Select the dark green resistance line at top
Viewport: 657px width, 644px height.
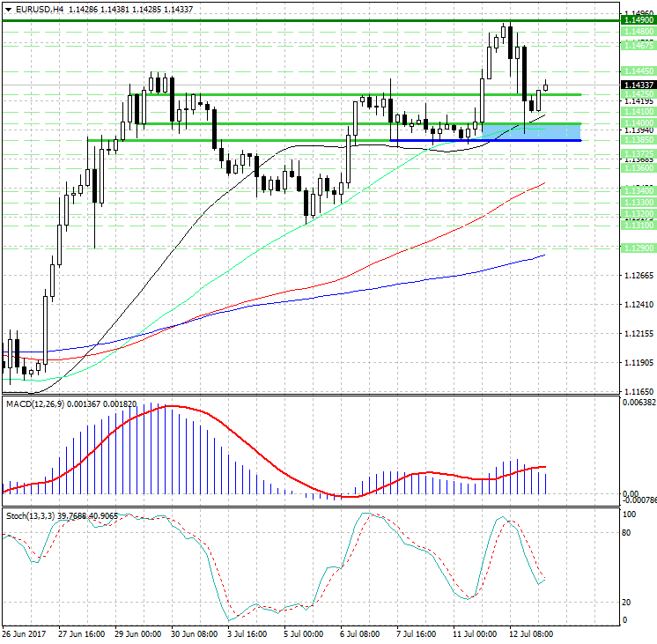308,19
